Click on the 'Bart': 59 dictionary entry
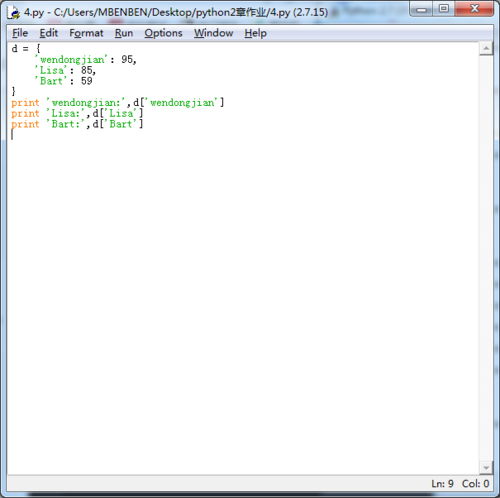 pyautogui.click(x=63, y=81)
